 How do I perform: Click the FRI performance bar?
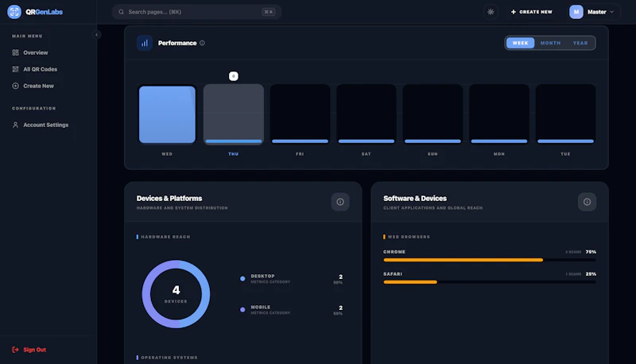300,114
